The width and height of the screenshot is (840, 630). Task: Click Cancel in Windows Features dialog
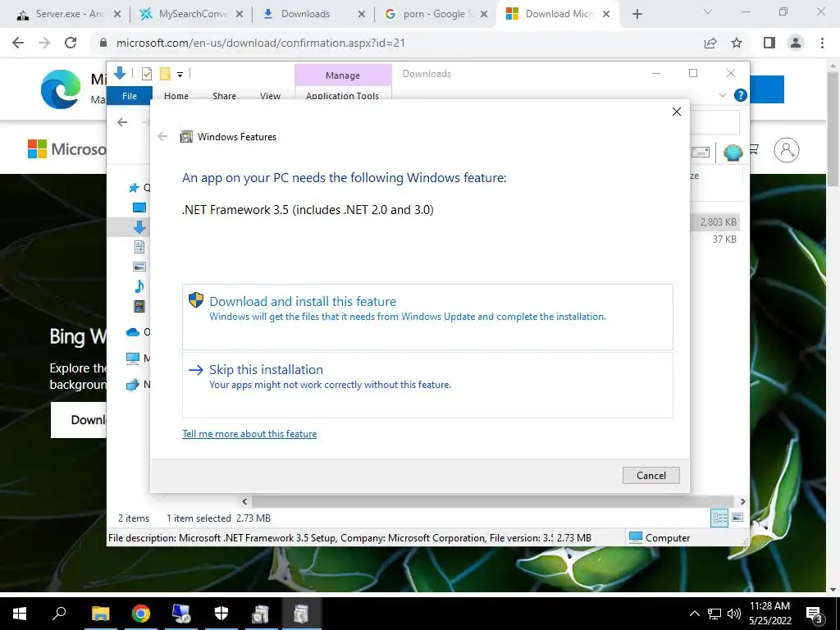click(x=651, y=475)
